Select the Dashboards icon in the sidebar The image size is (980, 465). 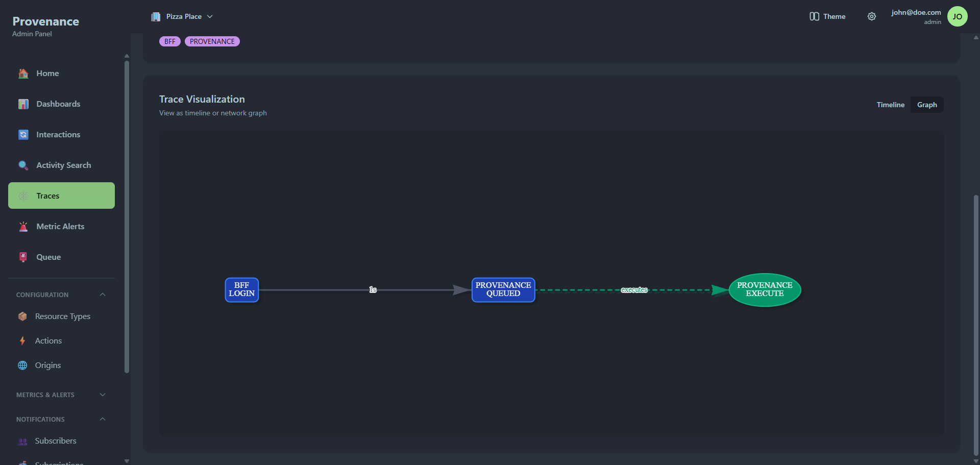click(x=23, y=104)
